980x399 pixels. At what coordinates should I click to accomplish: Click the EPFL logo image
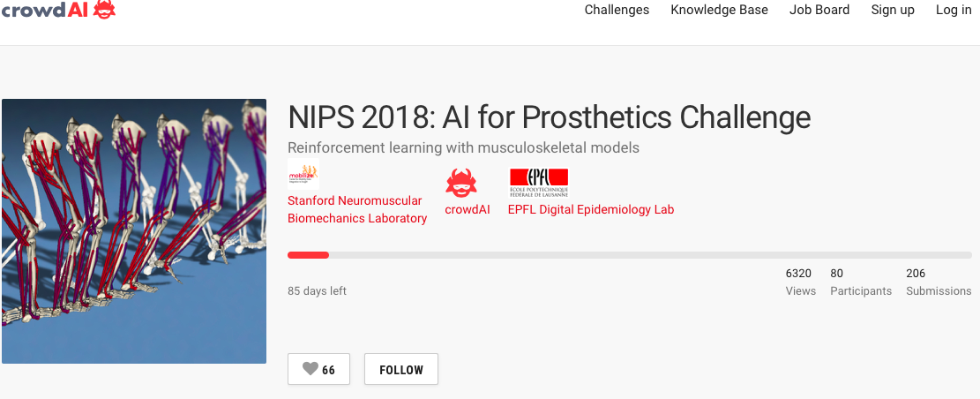pyautogui.click(x=538, y=182)
